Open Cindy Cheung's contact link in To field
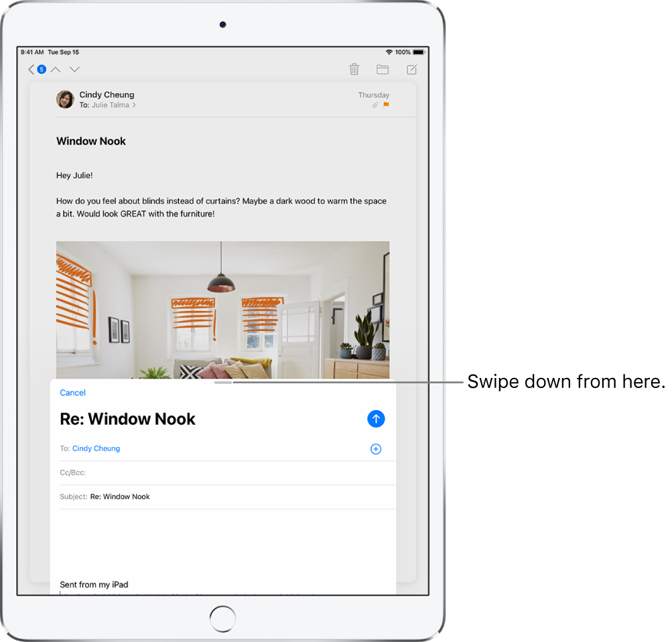 pyautogui.click(x=96, y=448)
